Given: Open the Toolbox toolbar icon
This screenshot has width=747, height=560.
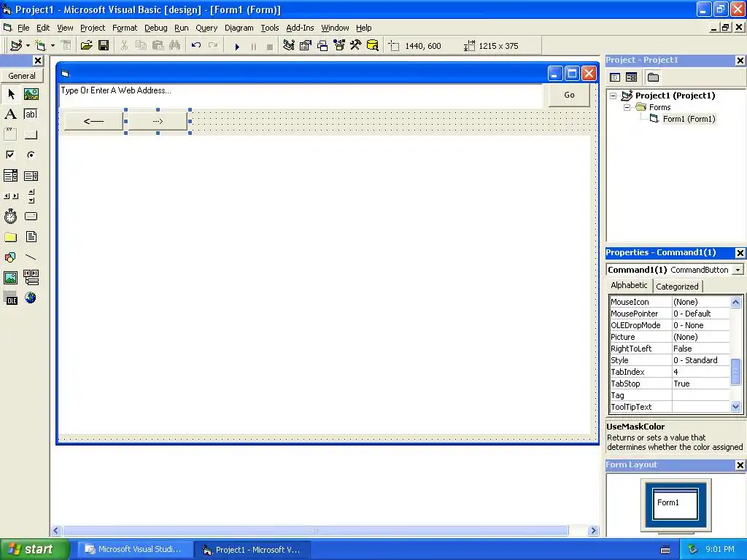Looking at the screenshot, I should 355,46.
